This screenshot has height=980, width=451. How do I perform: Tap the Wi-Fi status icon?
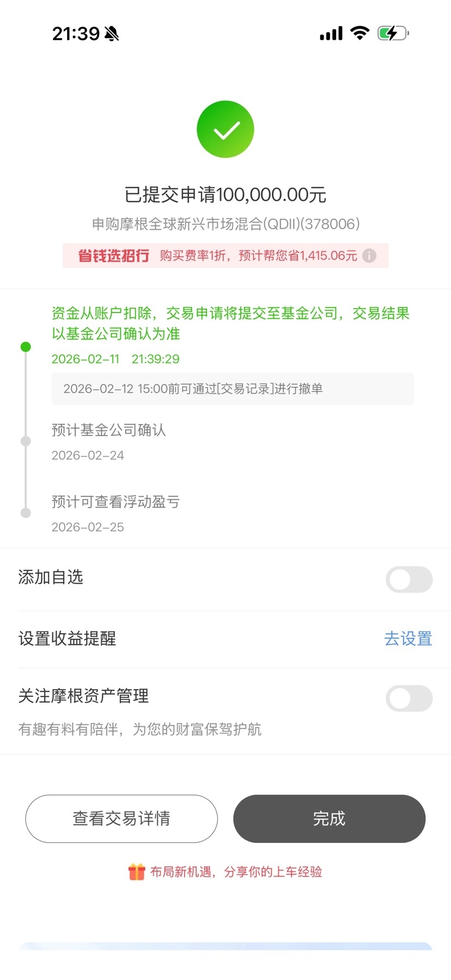pyautogui.click(x=359, y=33)
